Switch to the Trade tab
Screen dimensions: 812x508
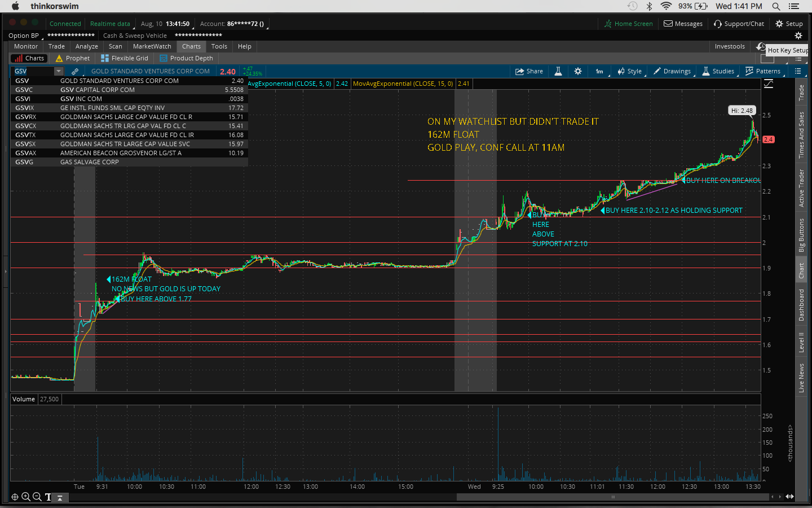(56, 46)
